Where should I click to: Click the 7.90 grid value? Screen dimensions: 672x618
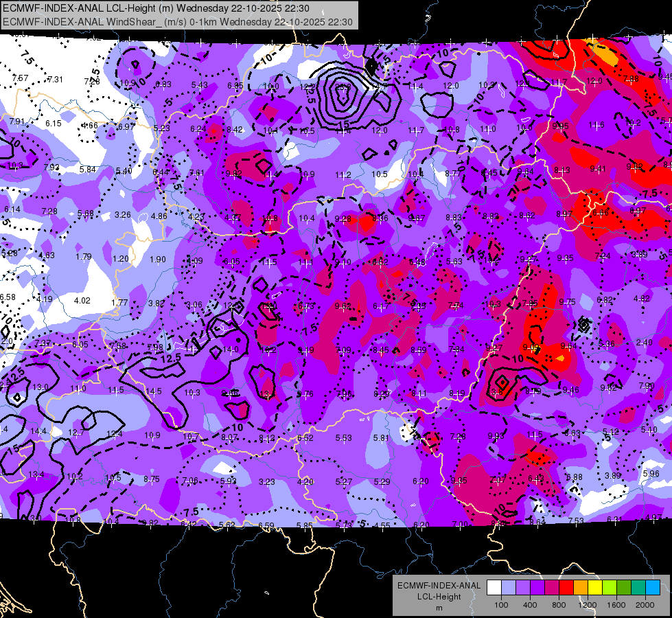(x=647, y=385)
